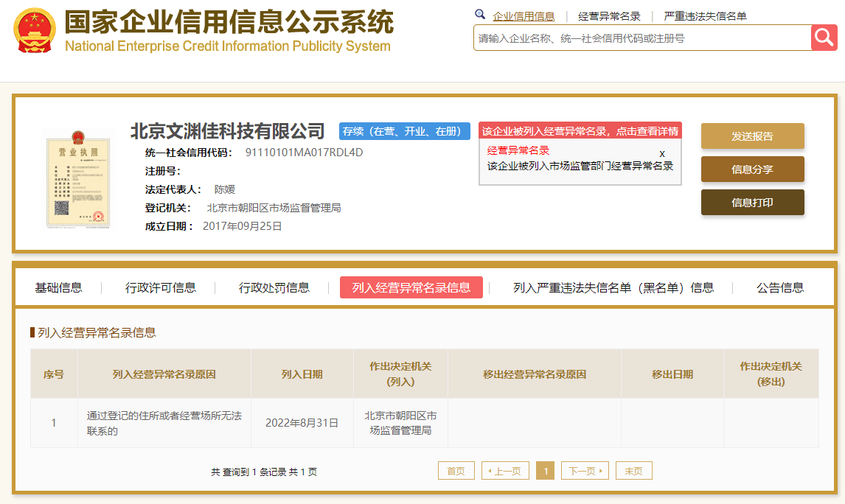Open the red 经营异常名录 alert banner
This screenshot has width=845, height=504.
[580, 130]
